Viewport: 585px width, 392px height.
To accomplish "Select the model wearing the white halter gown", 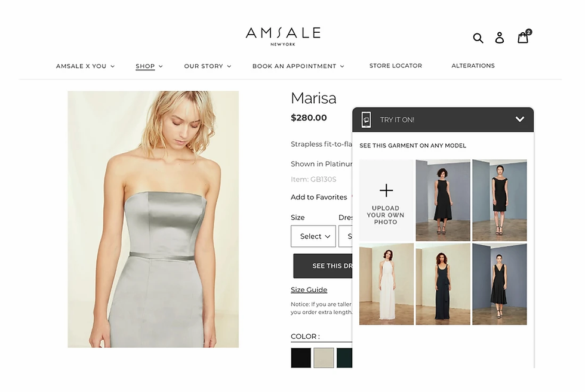I will point(387,284).
